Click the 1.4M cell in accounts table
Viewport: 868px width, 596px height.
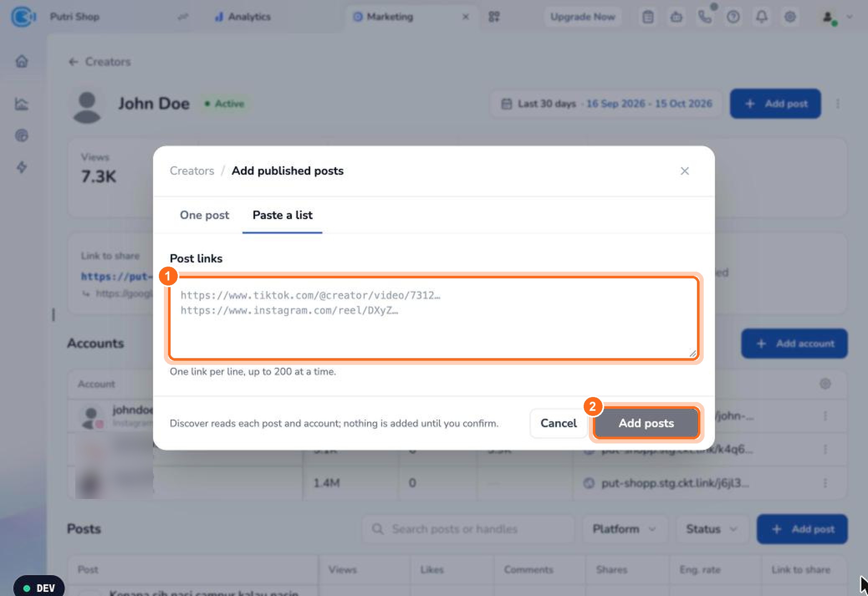point(327,483)
